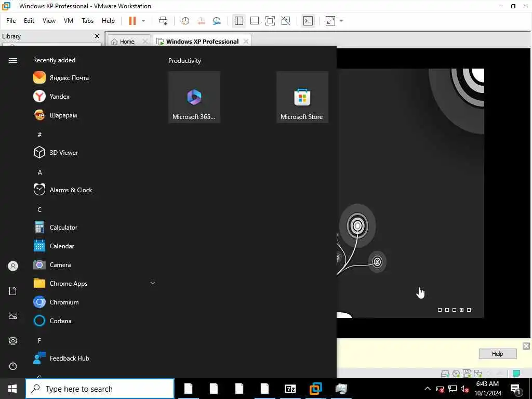Screen dimensions: 532x399
Task: Open the power options dropdown beside Pause
Action: pos(143,21)
